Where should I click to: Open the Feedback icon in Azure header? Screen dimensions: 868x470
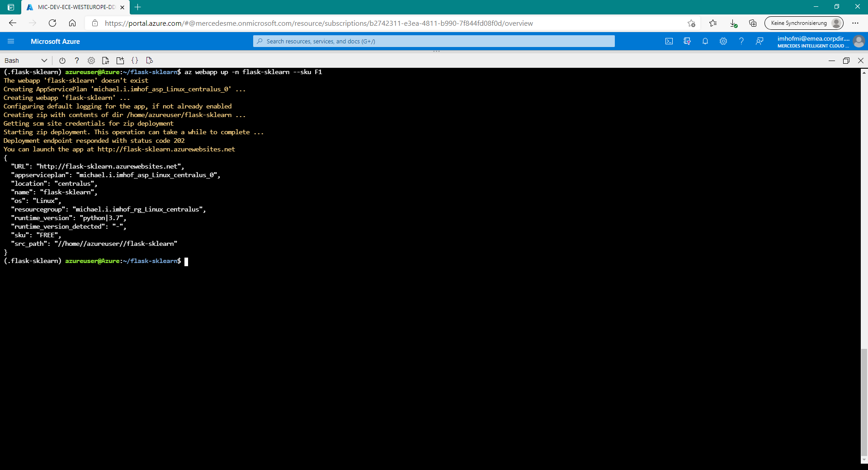coord(759,41)
